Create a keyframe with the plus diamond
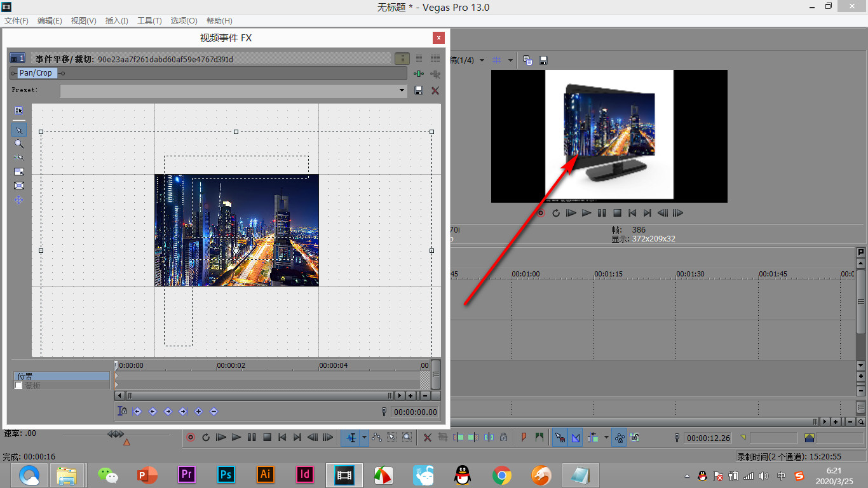This screenshot has width=868, height=488. coord(198,412)
